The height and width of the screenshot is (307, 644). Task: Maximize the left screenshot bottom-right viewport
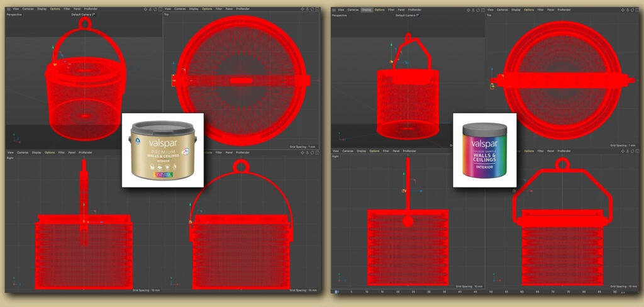coord(317,152)
